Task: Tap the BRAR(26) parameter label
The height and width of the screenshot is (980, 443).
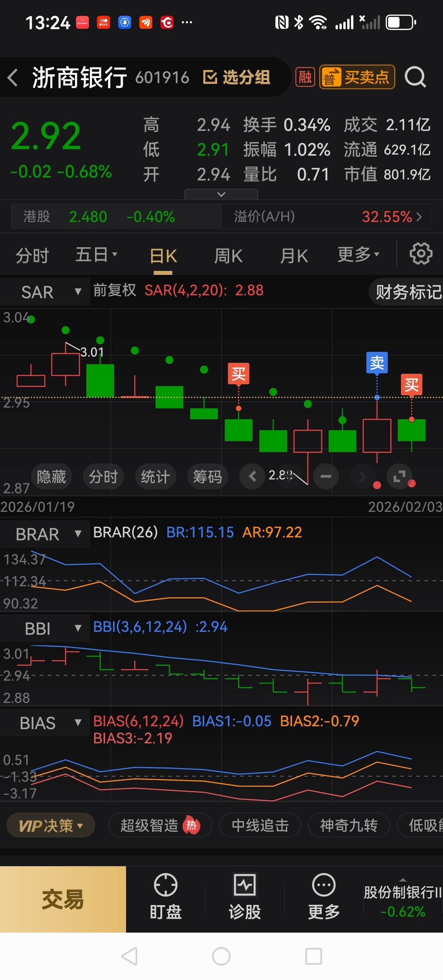Action: click(x=125, y=532)
